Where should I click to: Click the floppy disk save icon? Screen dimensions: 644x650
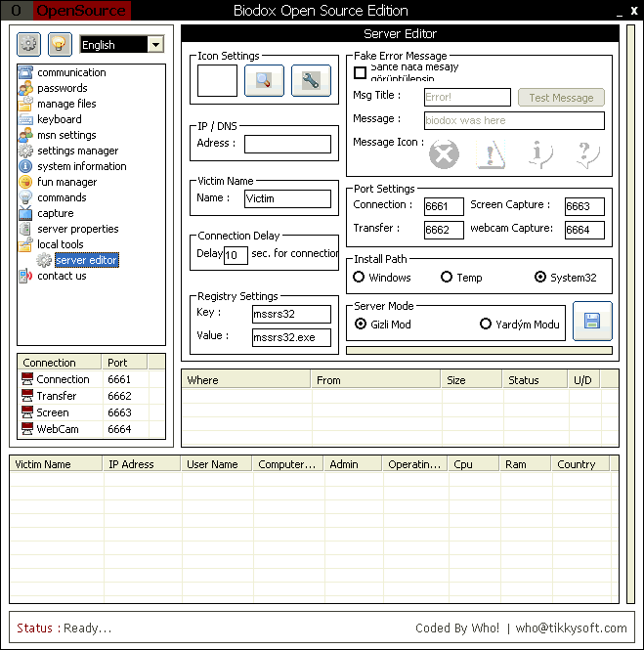[x=592, y=321]
